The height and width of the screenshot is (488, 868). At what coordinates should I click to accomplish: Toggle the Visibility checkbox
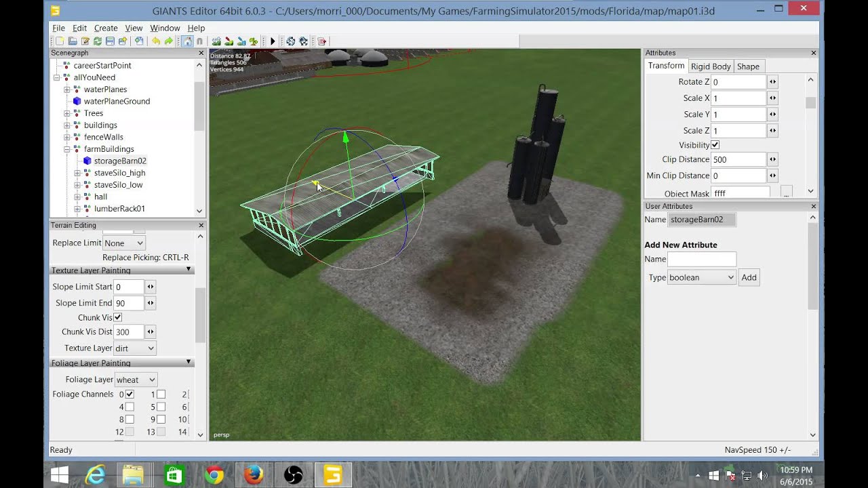[715, 145]
